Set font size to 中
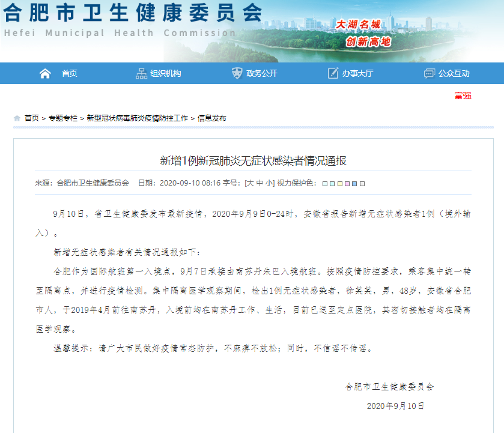The image size is (504, 433). point(260,183)
